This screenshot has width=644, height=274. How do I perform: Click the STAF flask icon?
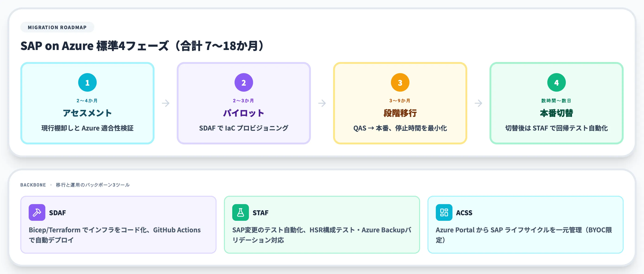click(240, 212)
